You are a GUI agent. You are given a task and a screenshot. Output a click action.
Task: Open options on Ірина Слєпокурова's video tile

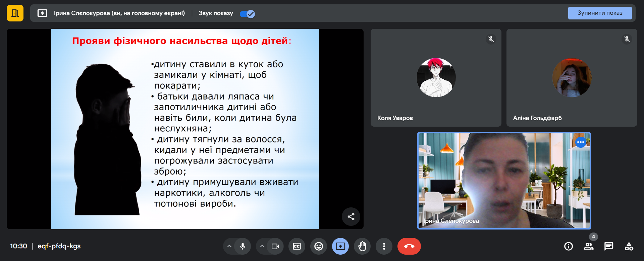[x=581, y=142]
